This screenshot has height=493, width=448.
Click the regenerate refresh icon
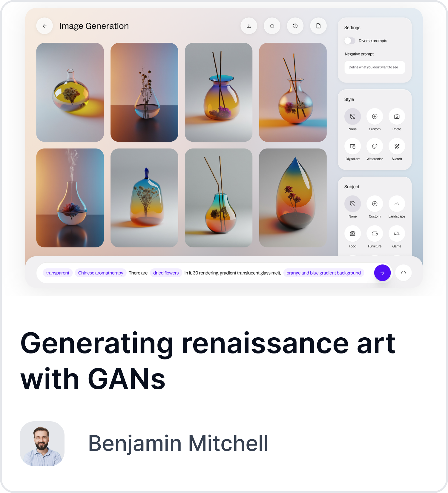click(272, 26)
